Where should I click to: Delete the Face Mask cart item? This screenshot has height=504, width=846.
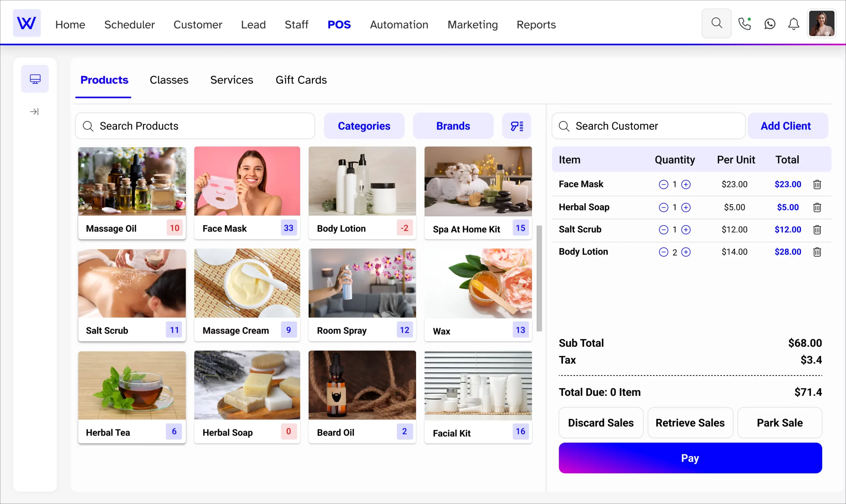[817, 184]
